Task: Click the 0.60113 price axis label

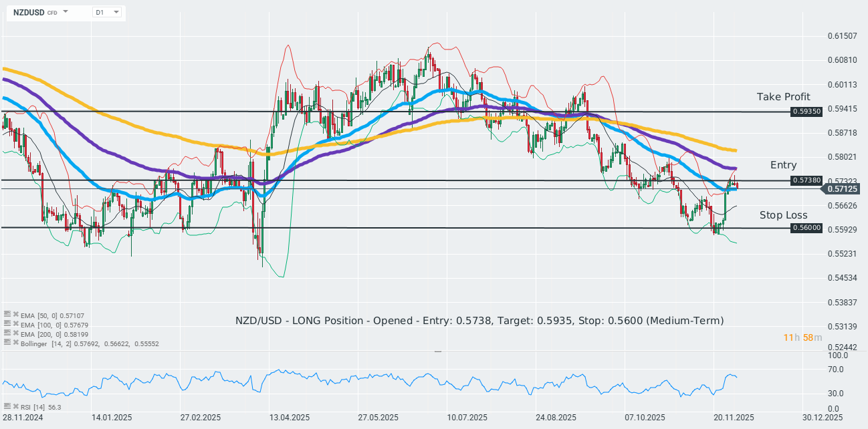Action: pyautogui.click(x=842, y=84)
